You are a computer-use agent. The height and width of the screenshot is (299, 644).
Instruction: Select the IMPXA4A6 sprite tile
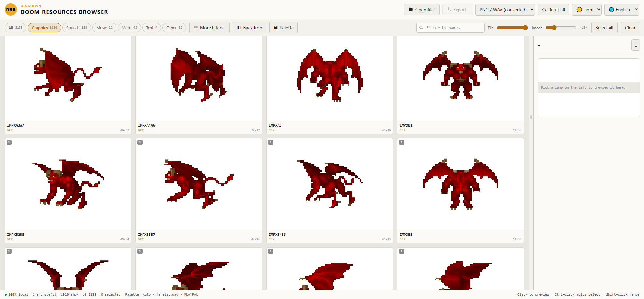coord(199,85)
